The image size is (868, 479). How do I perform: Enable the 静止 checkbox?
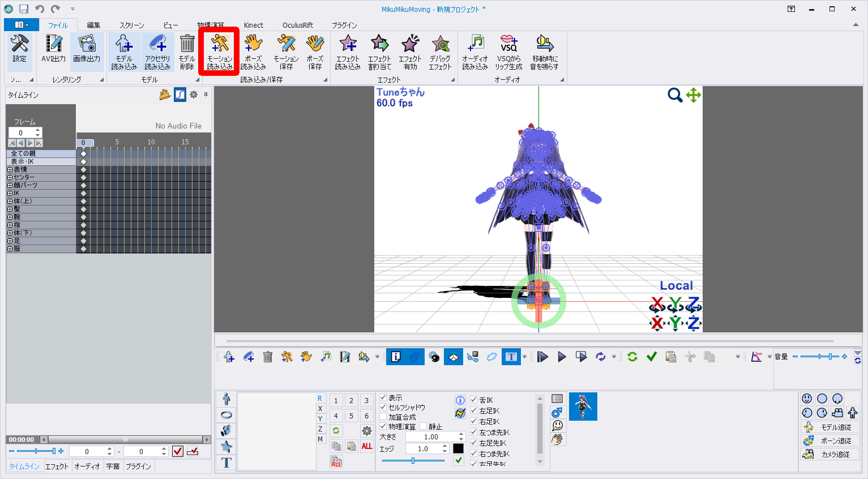(423, 426)
